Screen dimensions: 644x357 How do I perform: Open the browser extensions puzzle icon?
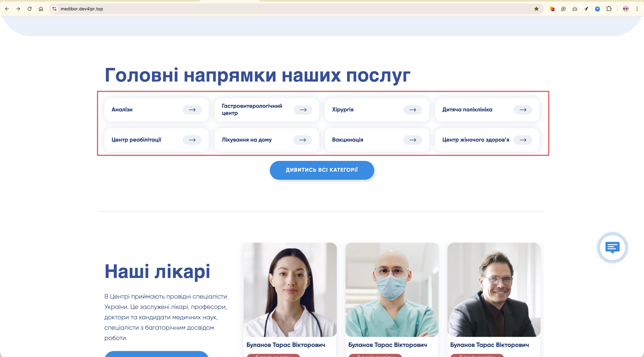(609, 9)
